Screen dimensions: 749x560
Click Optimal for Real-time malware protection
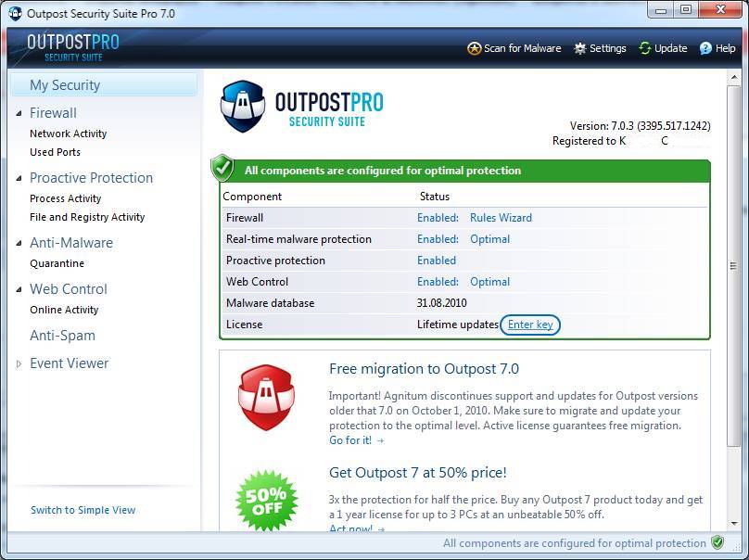pos(489,239)
